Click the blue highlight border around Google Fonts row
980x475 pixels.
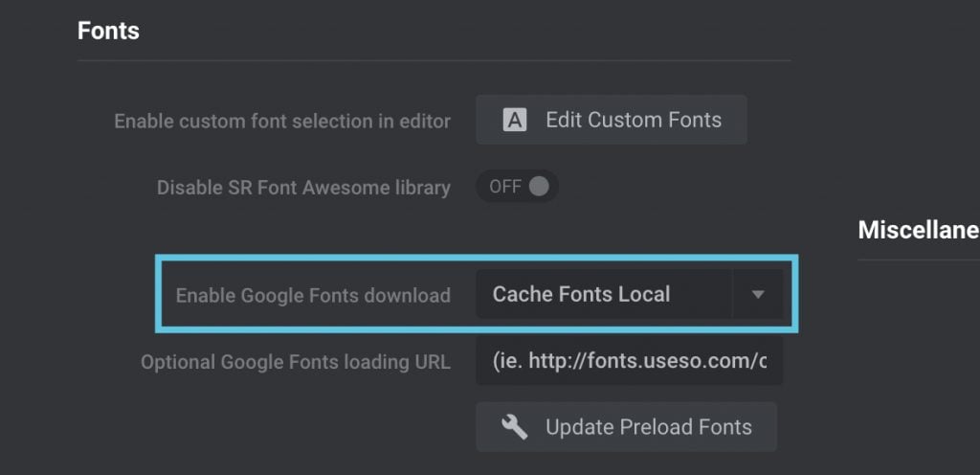click(477, 257)
